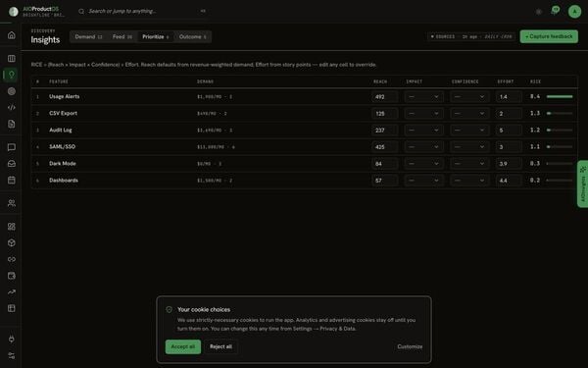
Task: Open the code brackets sidebar icon
Action: click(12, 107)
